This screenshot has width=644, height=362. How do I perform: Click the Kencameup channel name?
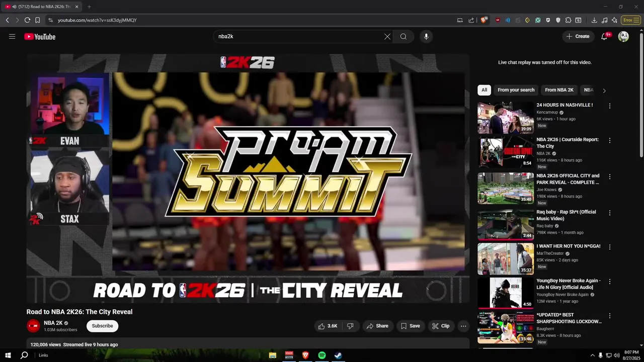[547, 112]
